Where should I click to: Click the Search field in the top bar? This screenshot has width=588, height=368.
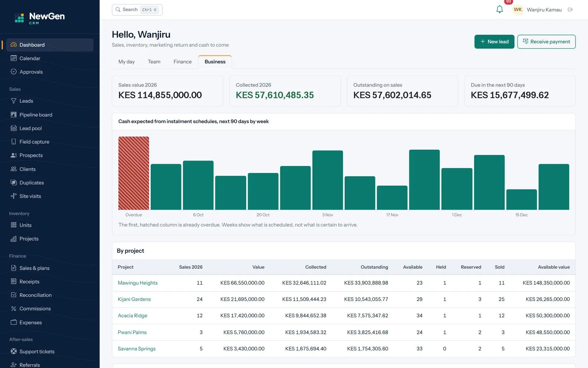pyautogui.click(x=137, y=10)
